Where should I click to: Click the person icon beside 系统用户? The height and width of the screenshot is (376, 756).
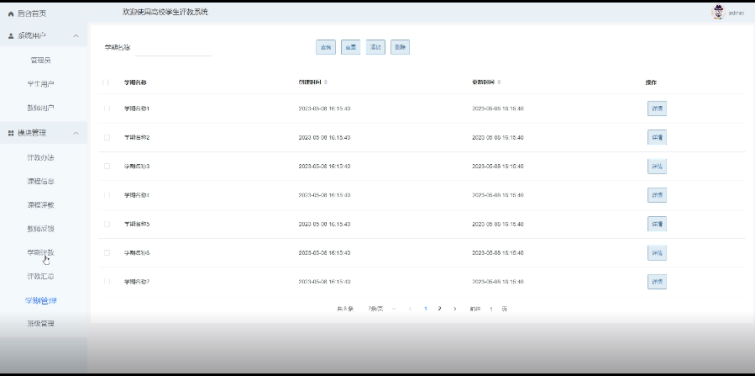coord(11,36)
